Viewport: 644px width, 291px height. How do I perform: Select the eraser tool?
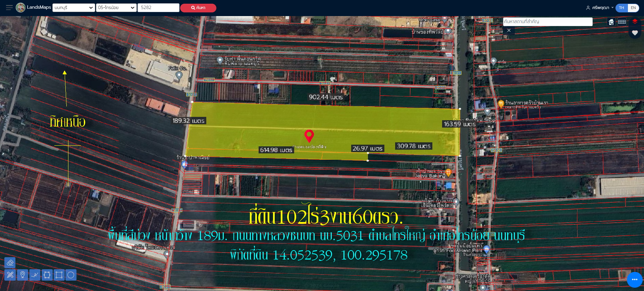pyautogui.click(x=10, y=263)
